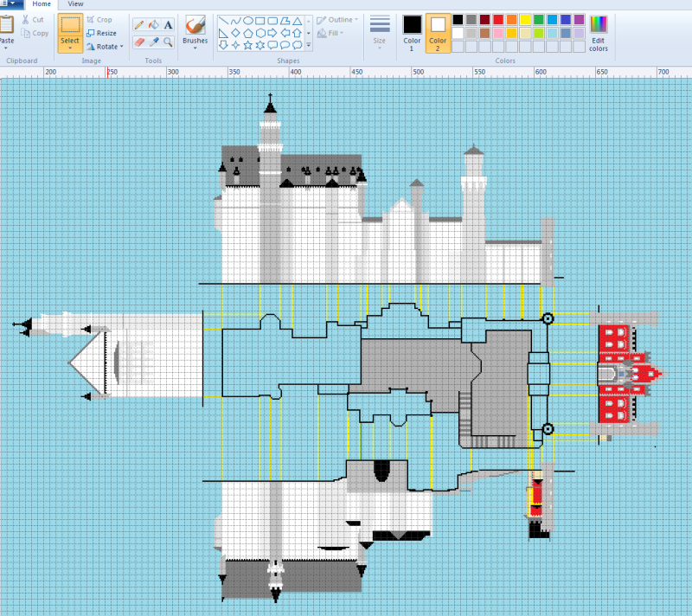Viewport: 692px width, 616px height.
Task: Pick the lime green palette swatch
Action: pos(538,33)
